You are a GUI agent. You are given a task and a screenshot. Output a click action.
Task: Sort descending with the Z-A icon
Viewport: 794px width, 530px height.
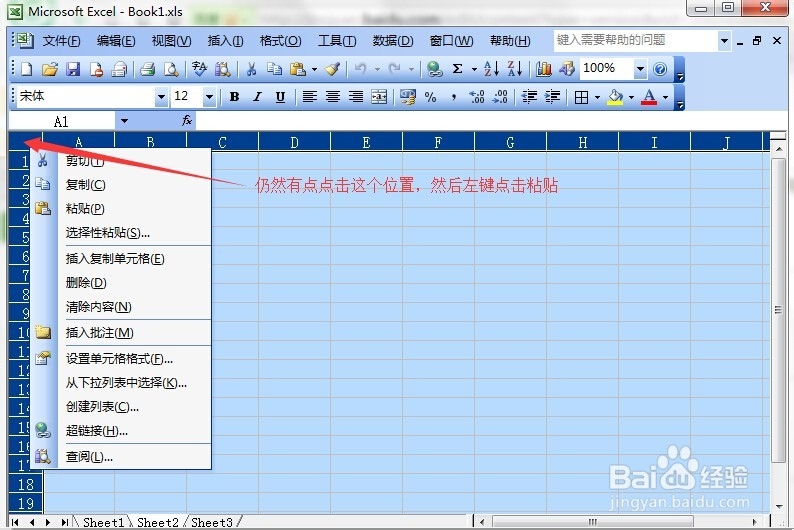[x=514, y=69]
